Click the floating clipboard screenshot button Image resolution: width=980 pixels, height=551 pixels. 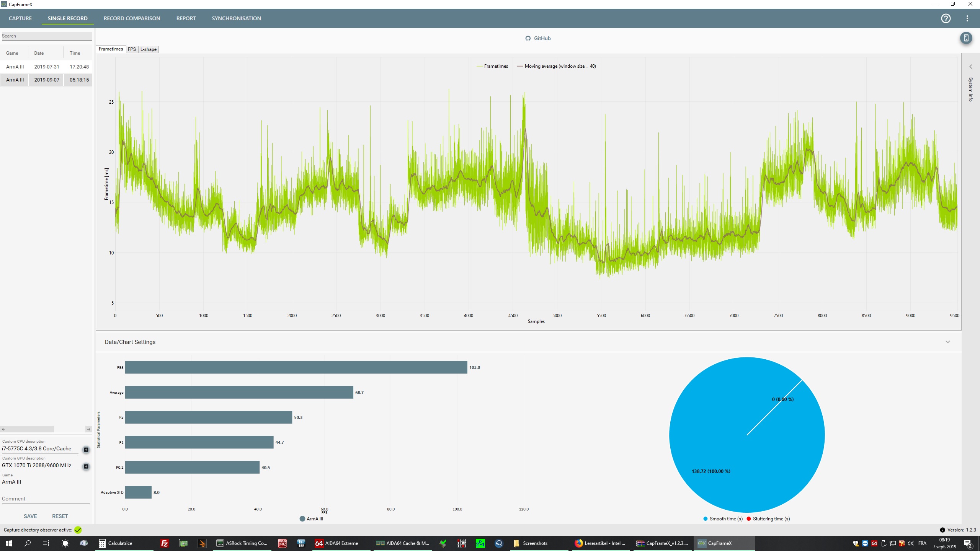966,38
